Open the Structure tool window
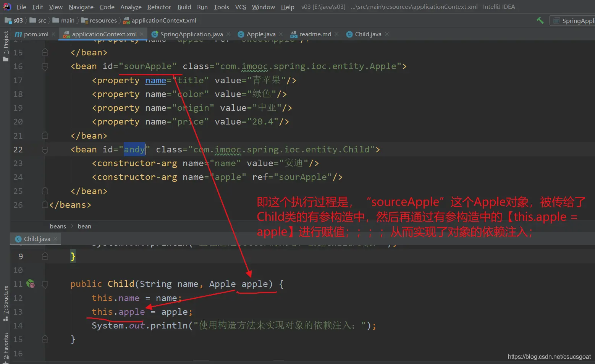Screen dimensions: 595x364 (5, 303)
